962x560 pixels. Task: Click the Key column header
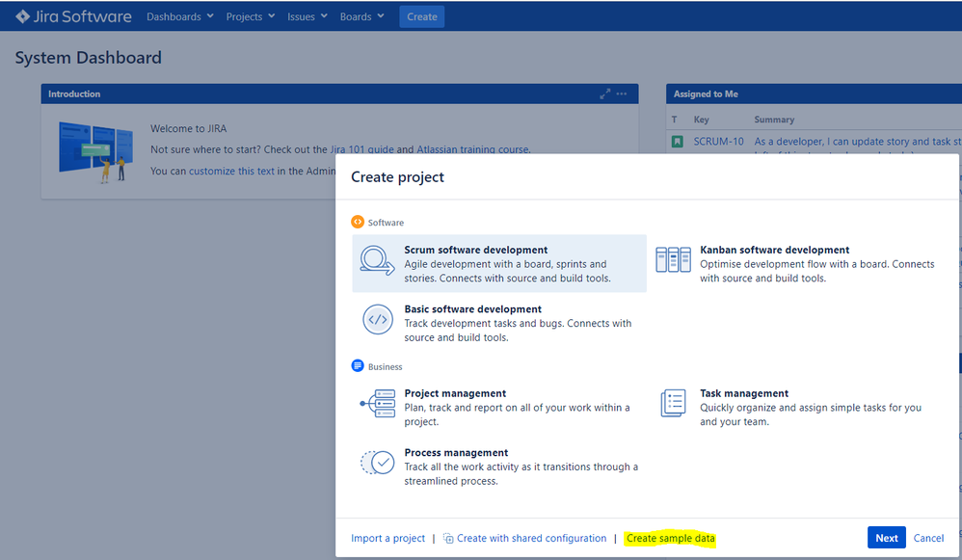tap(701, 120)
